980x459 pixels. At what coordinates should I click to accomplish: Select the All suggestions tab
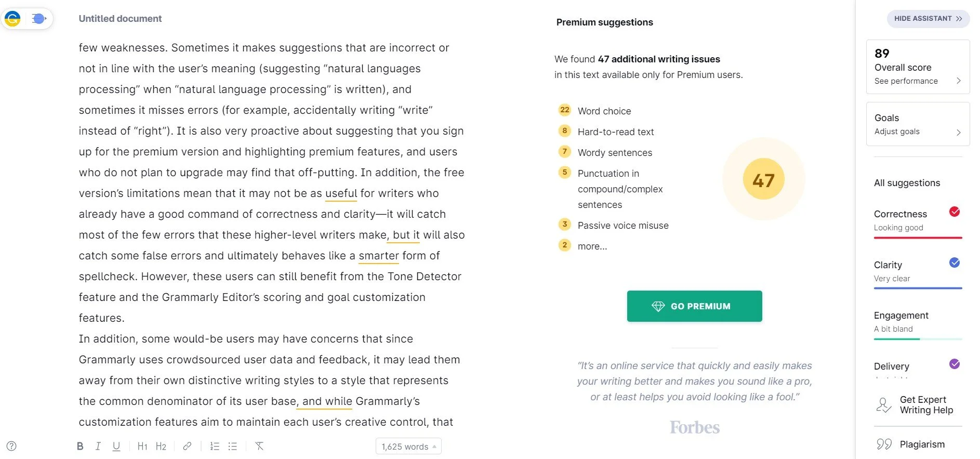coord(907,183)
